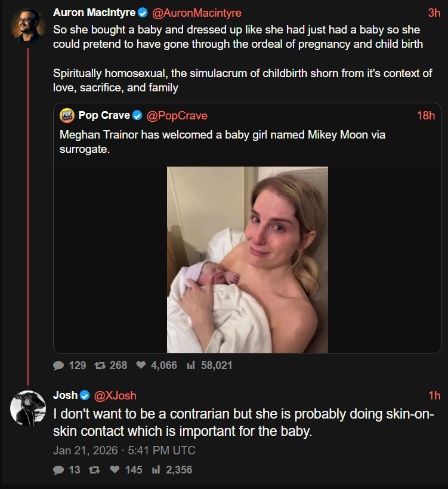Viewport: 448px width, 489px height.
Task: Like Josh's reply with 145 likes
Action: coord(115,470)
